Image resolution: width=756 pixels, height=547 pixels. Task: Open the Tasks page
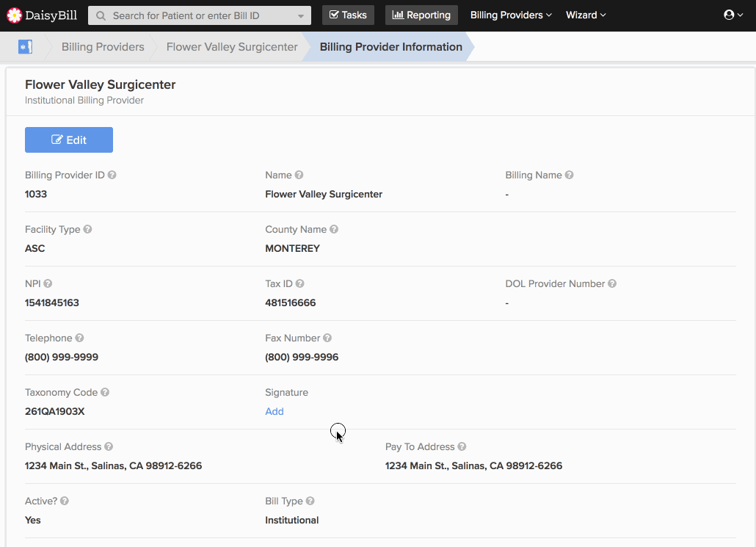pos(348,15)
